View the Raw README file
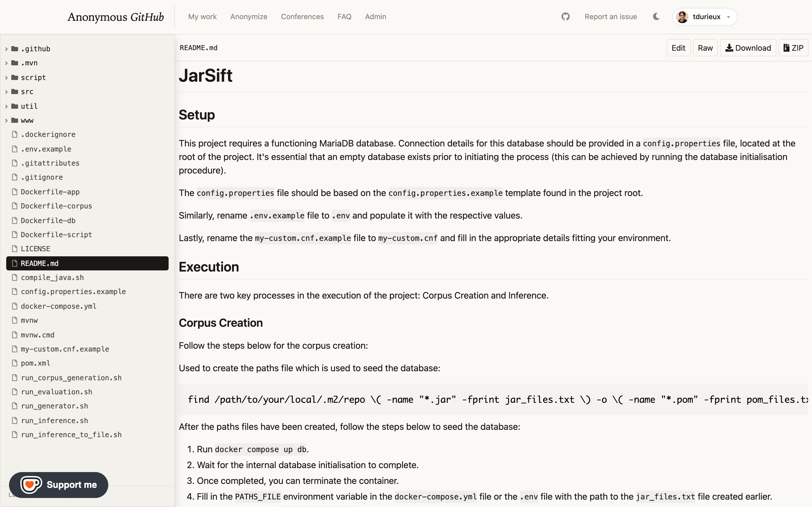This screenshot has width=812, height=507. (705, 48)
